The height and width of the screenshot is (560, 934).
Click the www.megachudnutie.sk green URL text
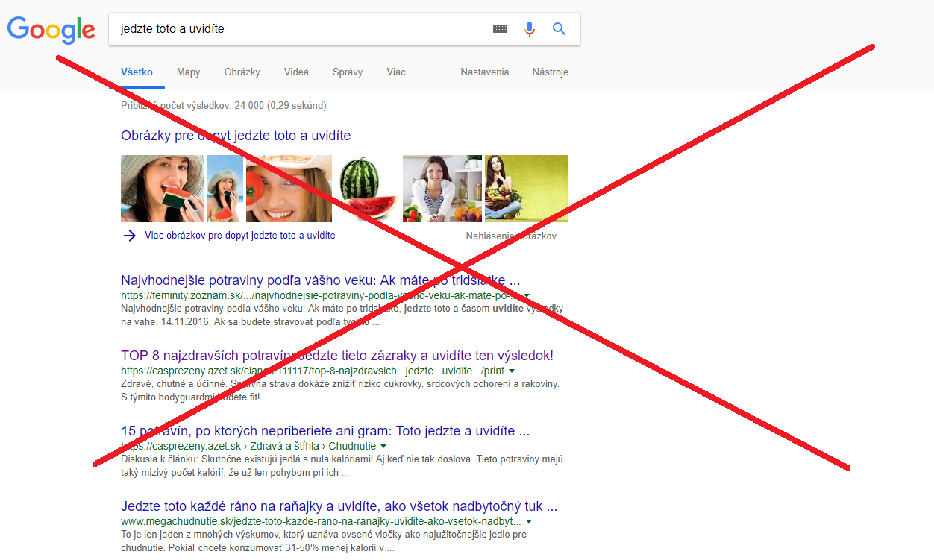(x=319, y=521)
